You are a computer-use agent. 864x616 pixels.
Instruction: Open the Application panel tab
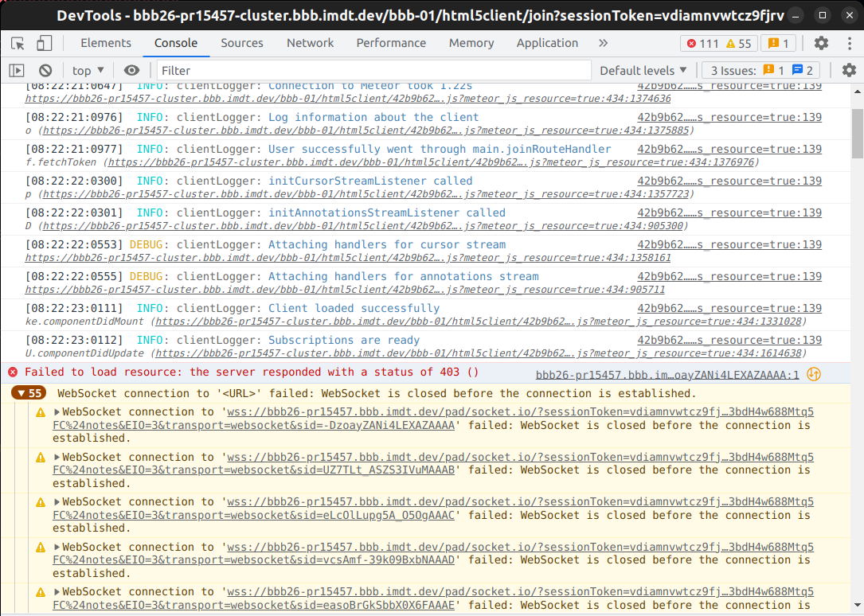pyautogui.click(x=547, y=42)
